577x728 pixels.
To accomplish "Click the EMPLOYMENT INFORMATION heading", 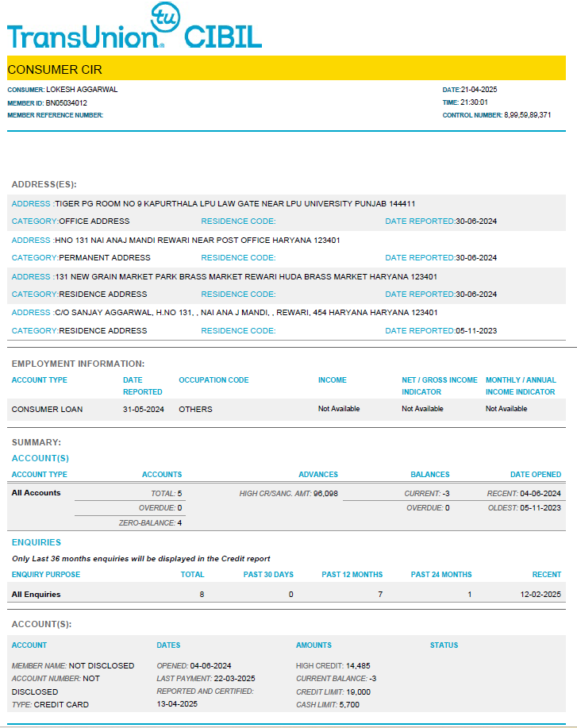I will pos(78,364).
